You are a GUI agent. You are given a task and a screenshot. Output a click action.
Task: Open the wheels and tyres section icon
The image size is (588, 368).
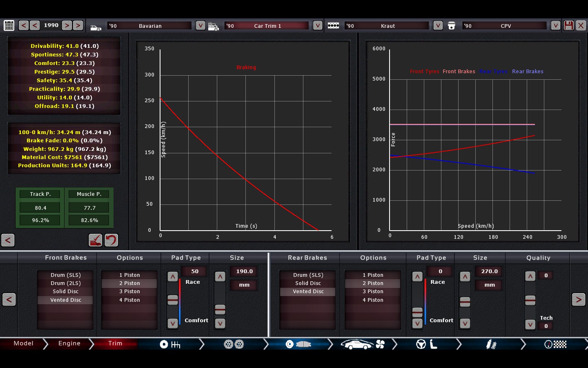(x=234, y=344)
